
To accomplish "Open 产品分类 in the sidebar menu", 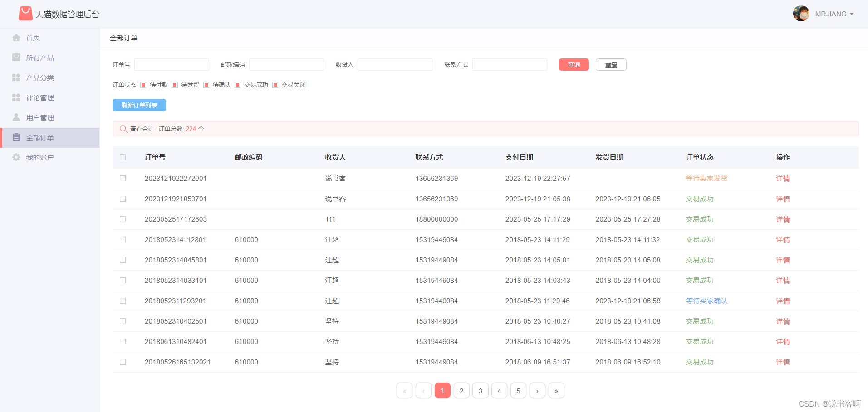I will pyautogui.click(x=49, y=78).
